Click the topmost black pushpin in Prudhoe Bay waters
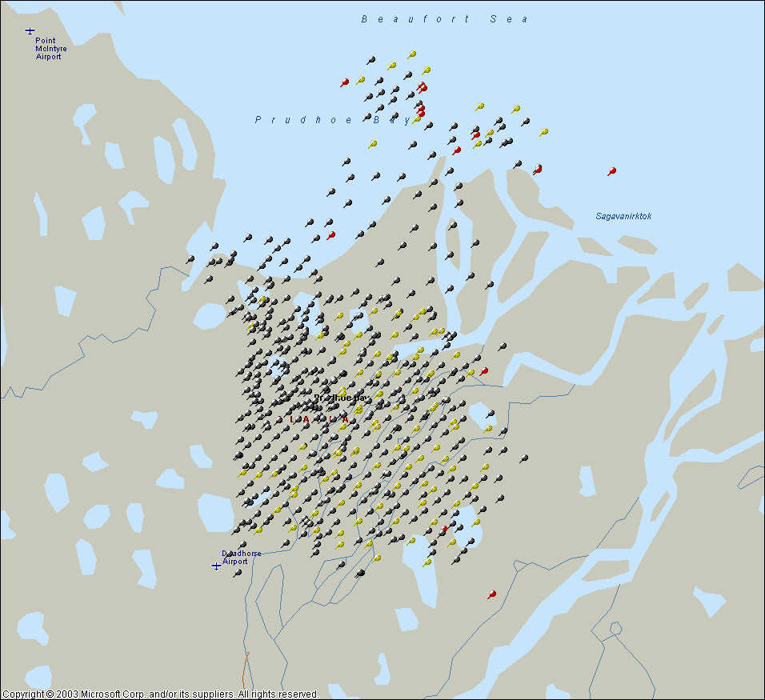 pyautogui.click(x=370, y=61)
